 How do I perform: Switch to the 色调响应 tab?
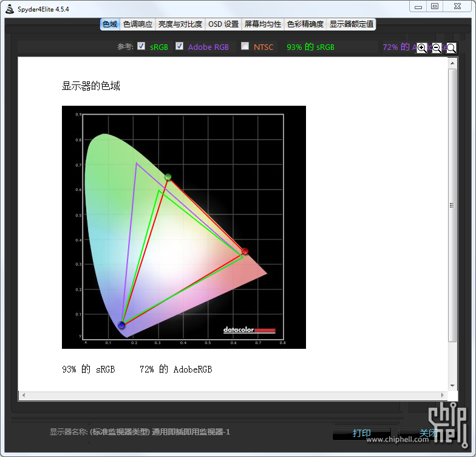click(138, 24)
